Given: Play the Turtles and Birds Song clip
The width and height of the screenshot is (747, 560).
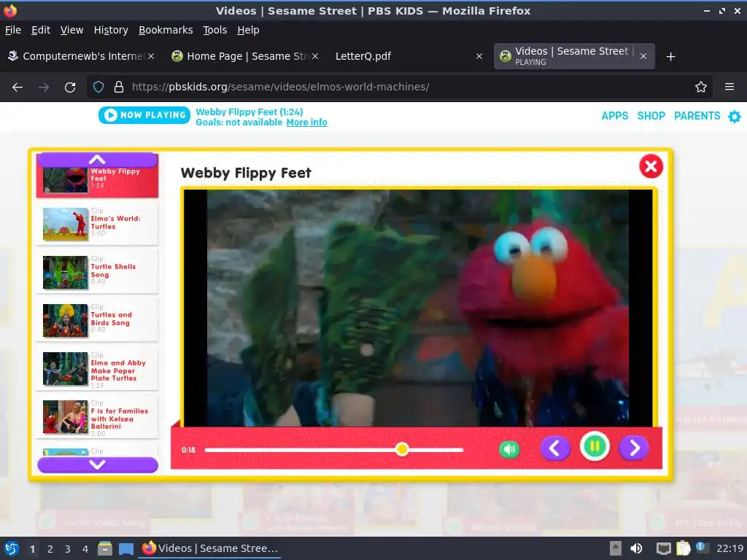Looking at the screenshot, I should [97, 319].
